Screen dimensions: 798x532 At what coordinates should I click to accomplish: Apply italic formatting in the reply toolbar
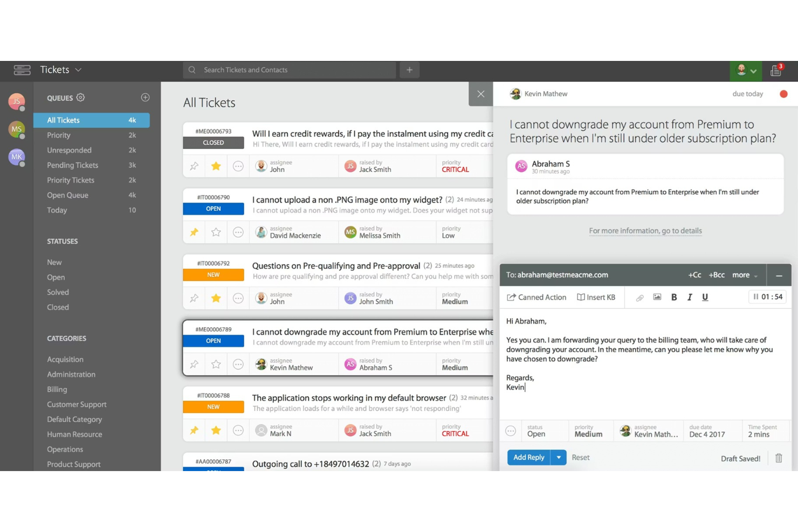[690, 297]
